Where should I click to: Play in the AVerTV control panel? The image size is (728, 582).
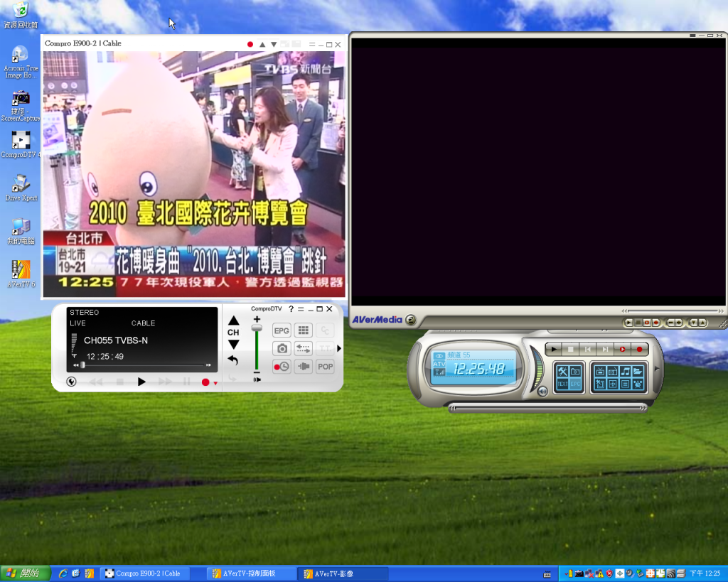click(x=553, y=349)
